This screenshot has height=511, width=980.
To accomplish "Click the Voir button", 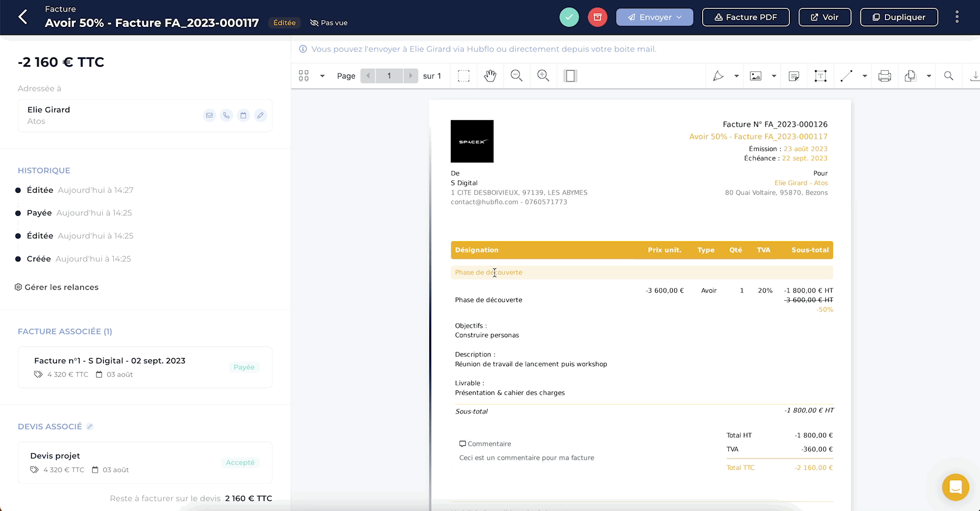I will pos(825,17).
